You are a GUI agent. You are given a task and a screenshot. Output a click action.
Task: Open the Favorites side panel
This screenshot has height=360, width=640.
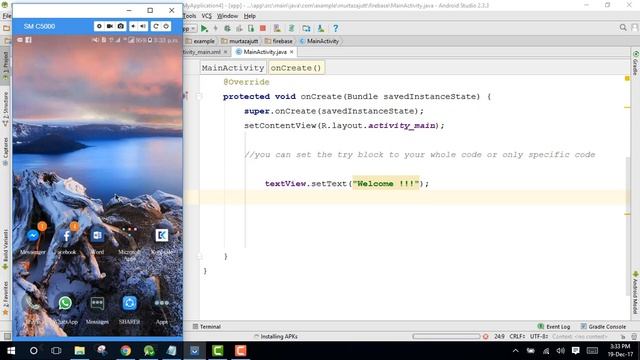5,298
